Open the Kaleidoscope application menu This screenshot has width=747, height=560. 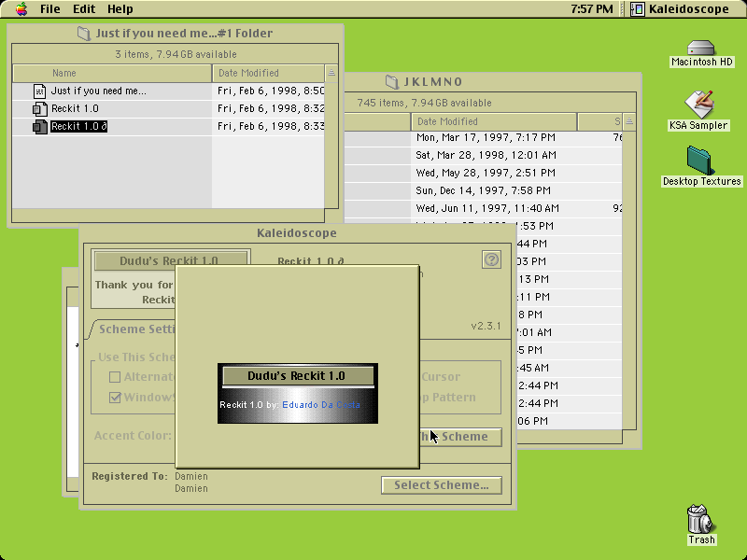coord(680,9)
